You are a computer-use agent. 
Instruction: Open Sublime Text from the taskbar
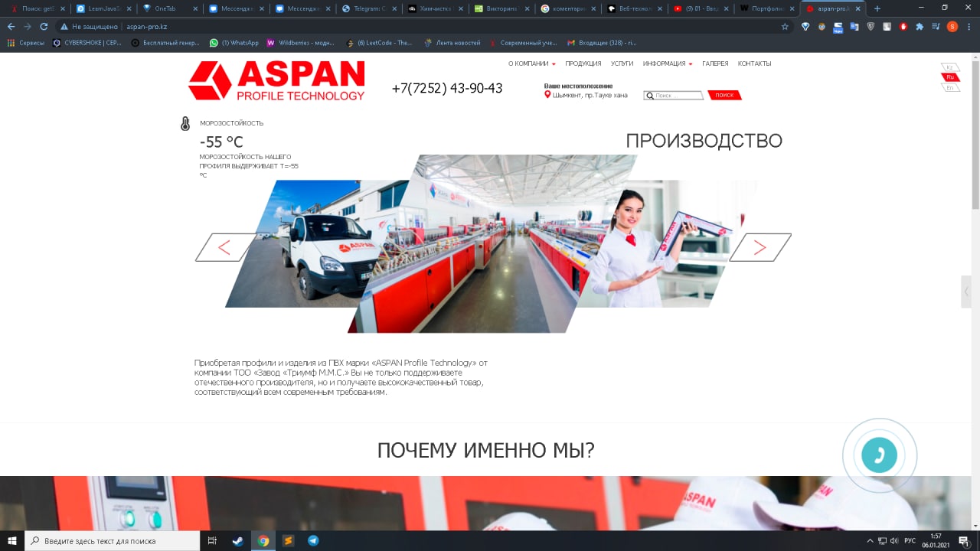[x=288, y=540]
